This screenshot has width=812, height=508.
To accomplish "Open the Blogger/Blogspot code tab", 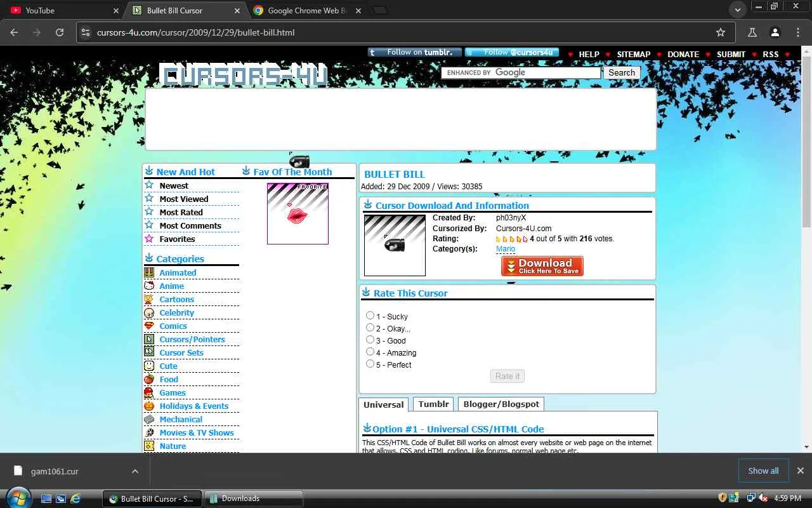I will click(x=501, y=404).
